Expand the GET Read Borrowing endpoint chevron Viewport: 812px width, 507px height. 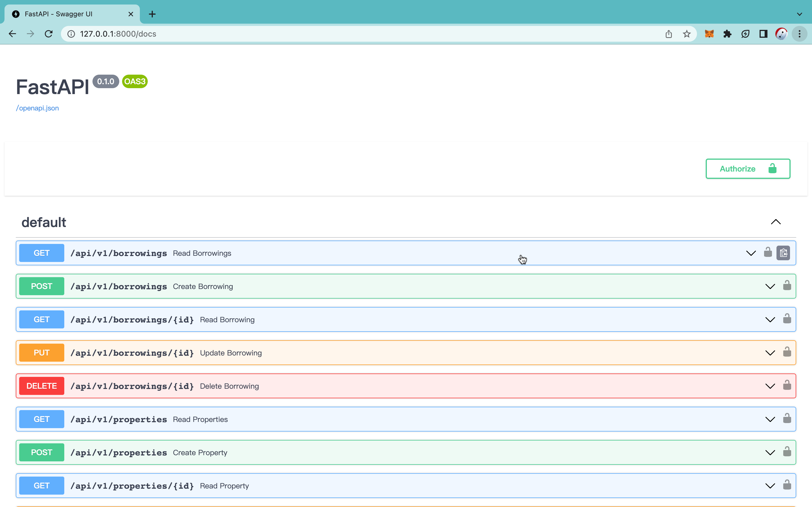point(770,320)
